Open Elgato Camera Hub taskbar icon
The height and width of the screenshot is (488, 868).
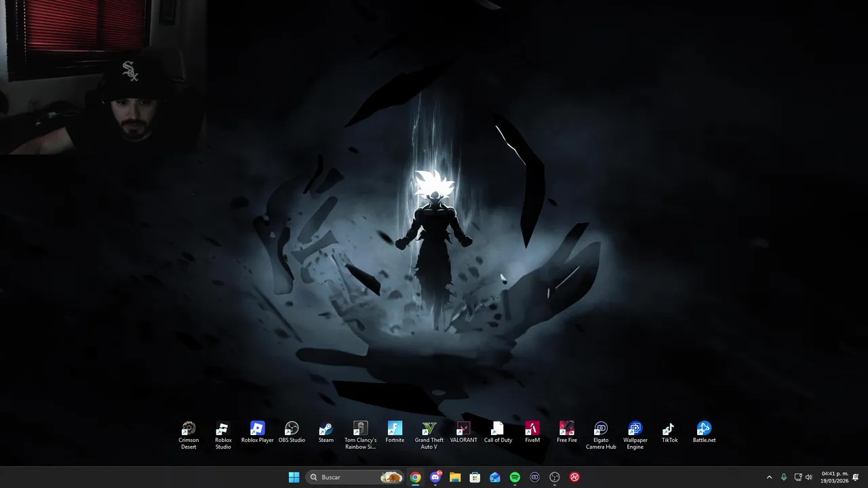tap(534, 477)
